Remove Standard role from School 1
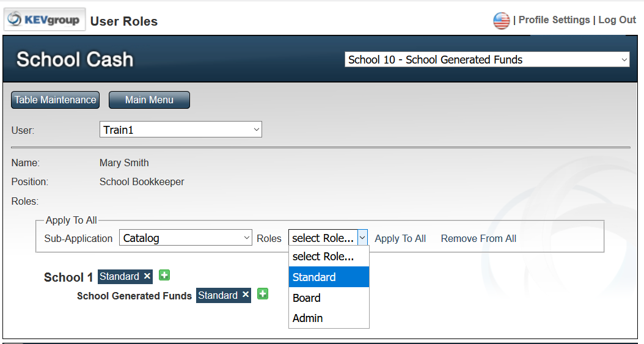This screenshot has width=644, height=344. pos(147,276)
